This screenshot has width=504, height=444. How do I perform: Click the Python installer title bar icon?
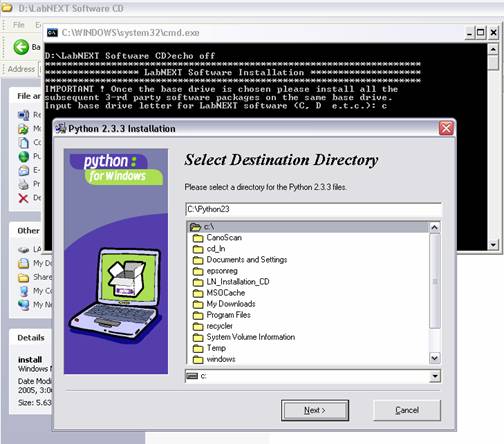tap(61, 128)
